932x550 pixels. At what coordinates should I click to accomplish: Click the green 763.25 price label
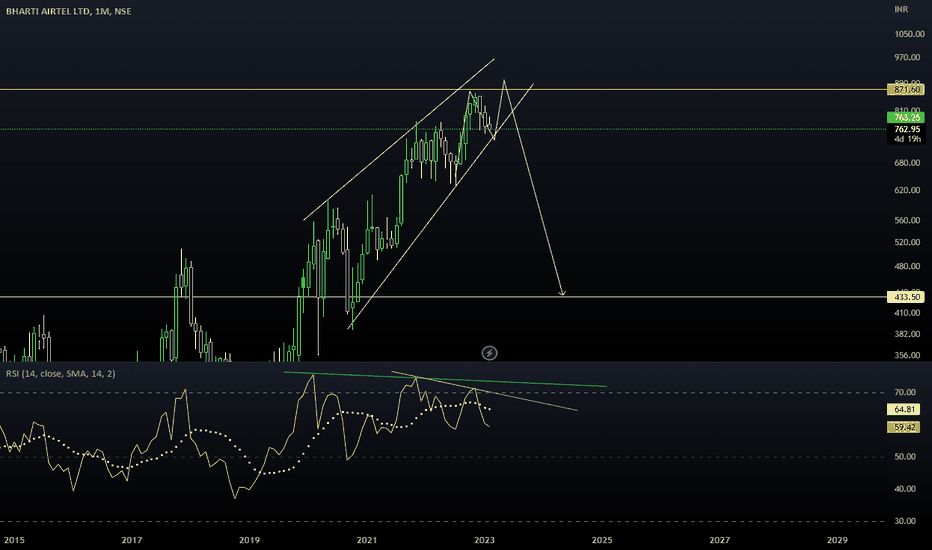(906, 117)
